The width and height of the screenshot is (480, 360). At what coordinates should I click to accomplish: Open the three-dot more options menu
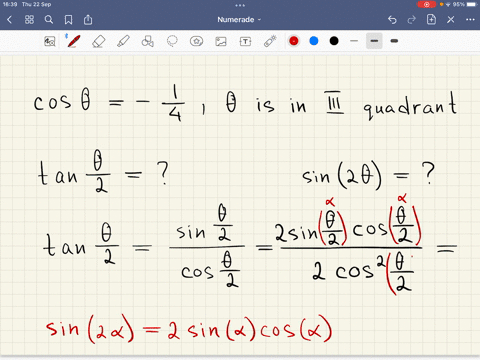tap(470, 20)
